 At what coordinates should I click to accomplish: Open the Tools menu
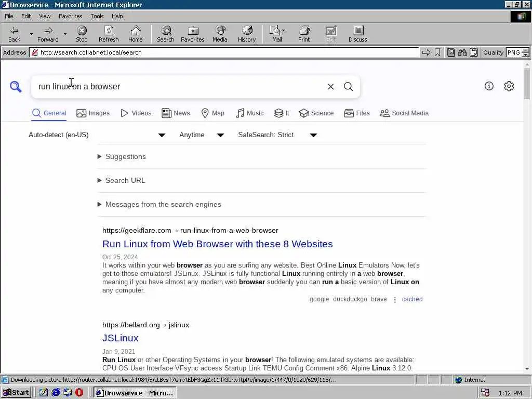pyautogui.click(x=97, y=16)
